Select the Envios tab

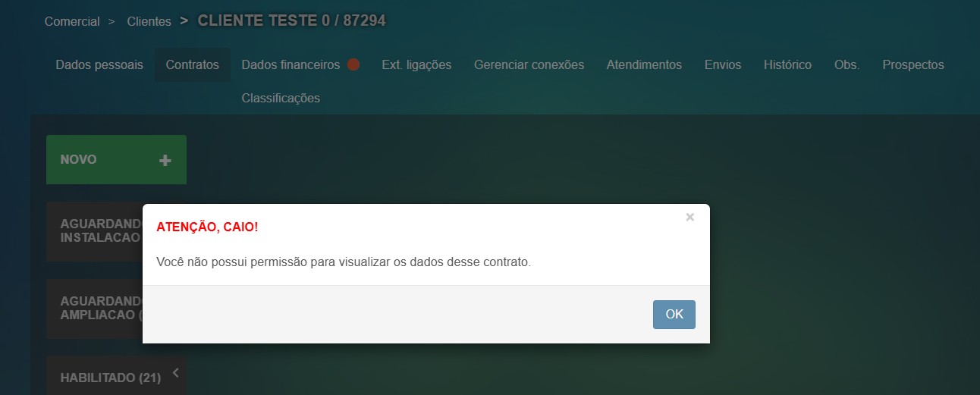click(x=723, y=65)
